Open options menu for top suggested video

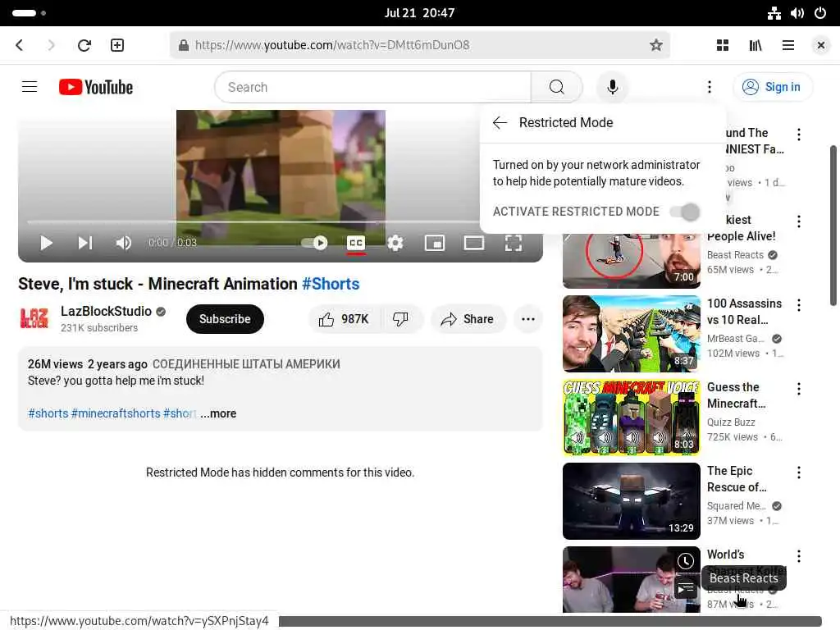coord(799,135)
